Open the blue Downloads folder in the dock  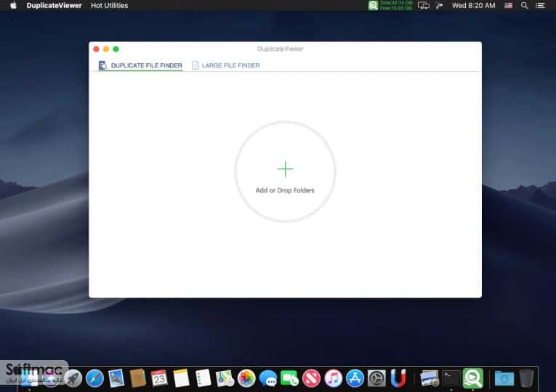[504, 378]
